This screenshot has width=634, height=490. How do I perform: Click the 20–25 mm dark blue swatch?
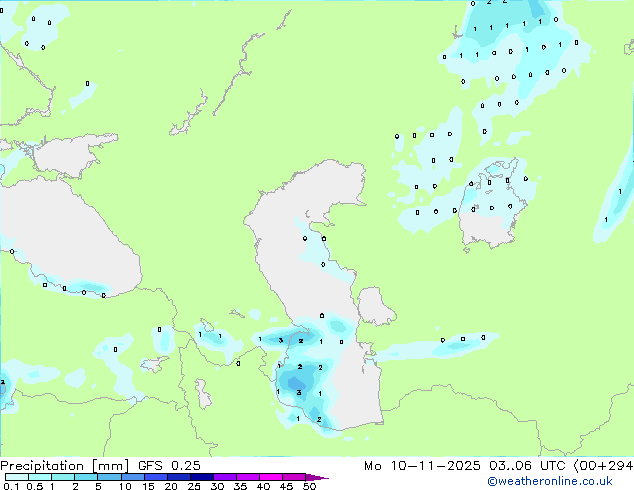179,477
